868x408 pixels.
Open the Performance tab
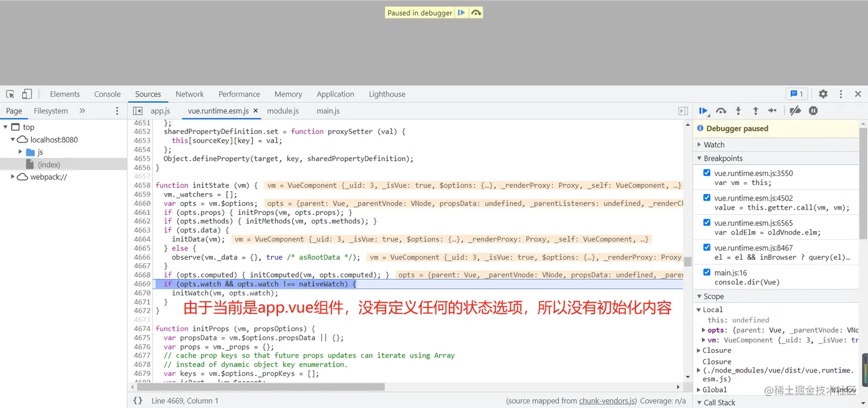click(x=239, y=94)
